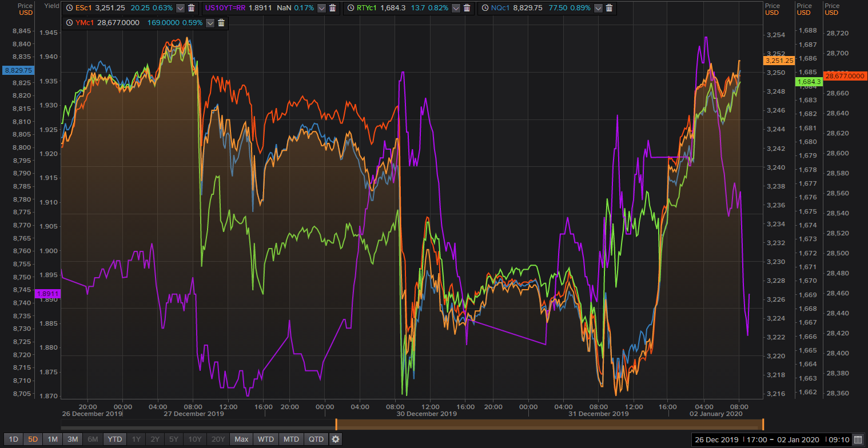Viewport: 868px width, 448px height.
Task: Remove the NQc1 series via trash icon
Action: pyautogui.click(x=609, y=8)
